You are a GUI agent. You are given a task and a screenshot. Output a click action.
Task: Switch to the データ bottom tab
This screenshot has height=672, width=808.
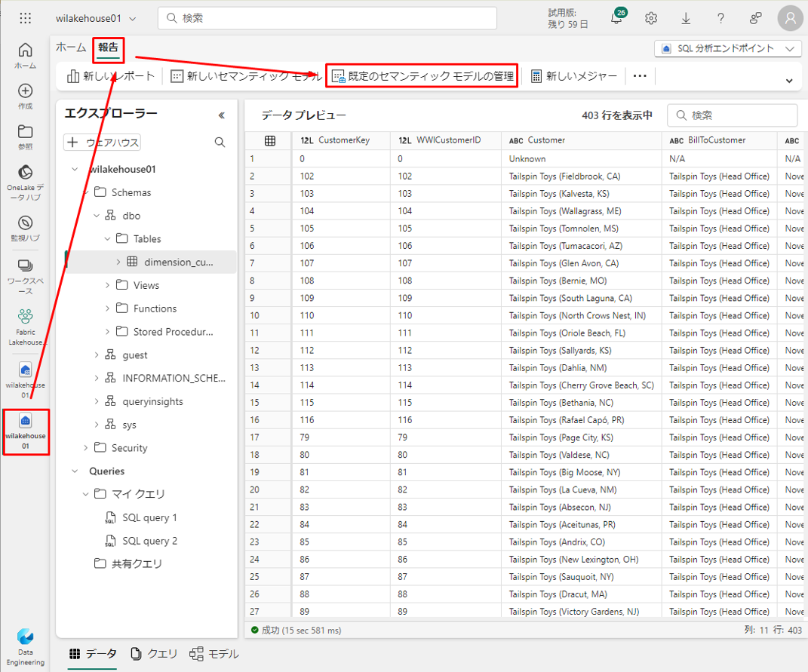click(x=93, y=654)
